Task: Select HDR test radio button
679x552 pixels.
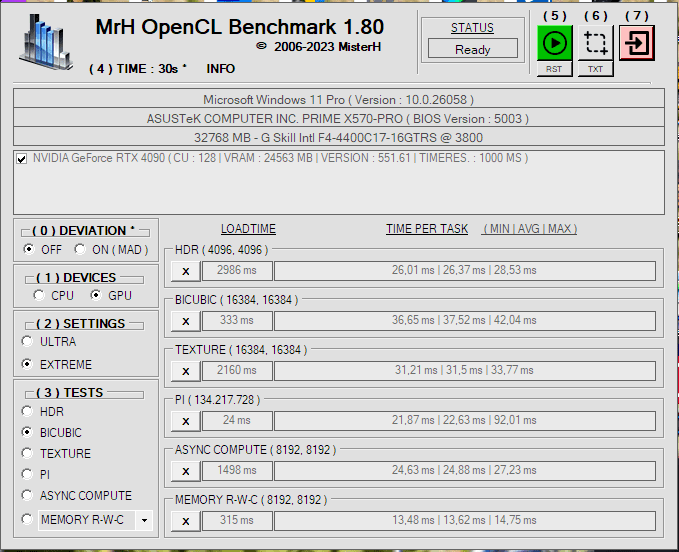Action: (x=27, y=411)
